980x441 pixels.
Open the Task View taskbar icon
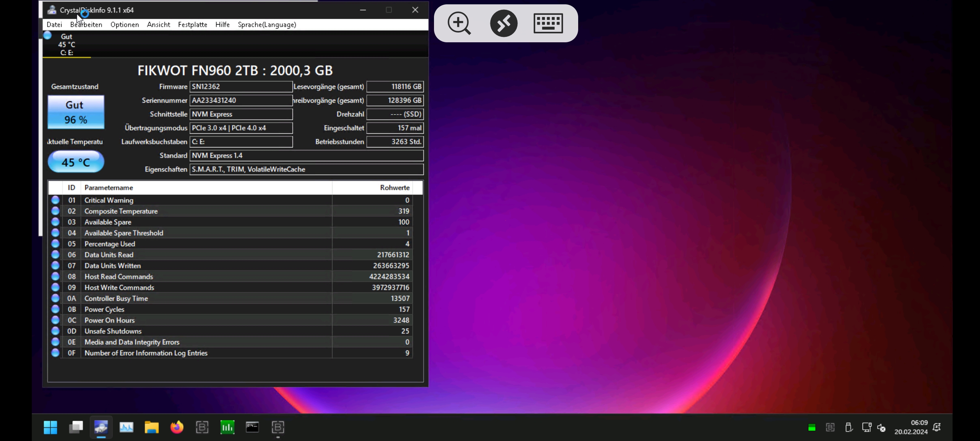76,427
